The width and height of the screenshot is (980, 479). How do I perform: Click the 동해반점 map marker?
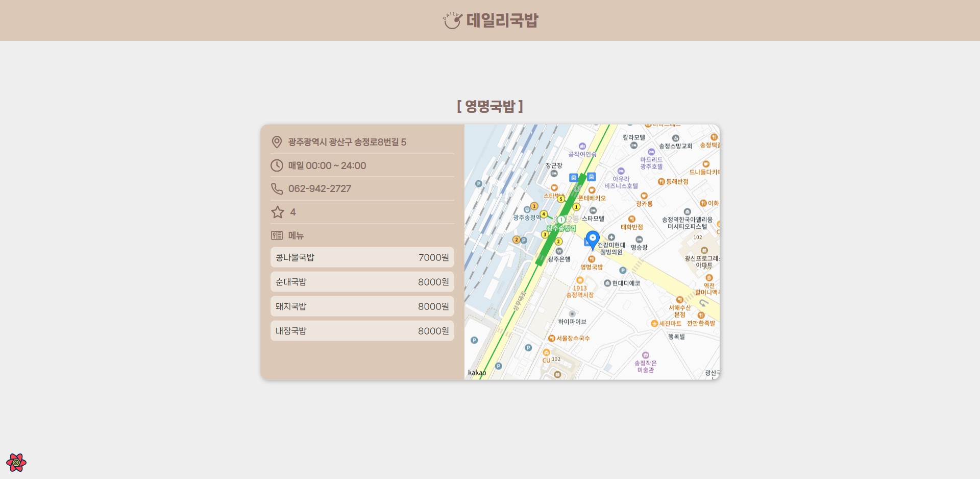point(661,181)
